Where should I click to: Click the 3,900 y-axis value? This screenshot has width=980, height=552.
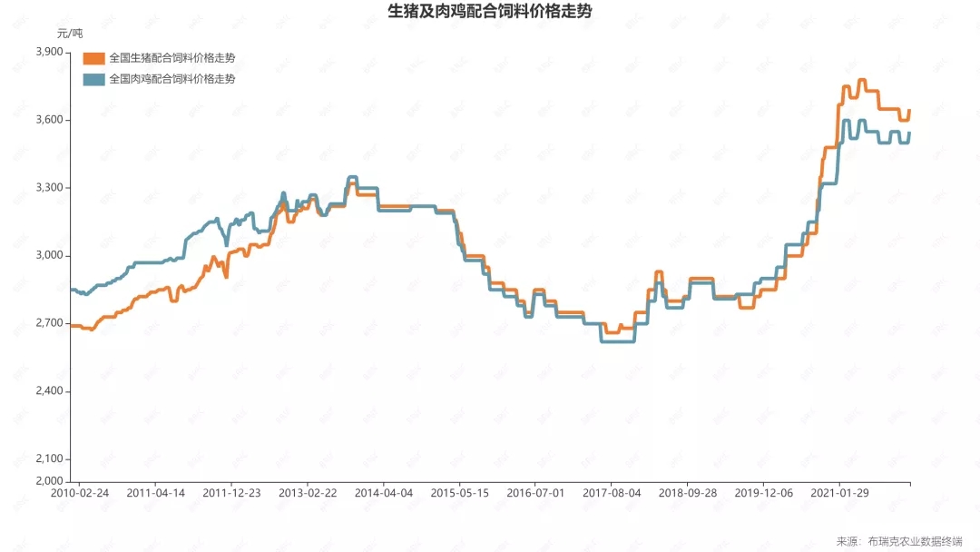(49, 52)
